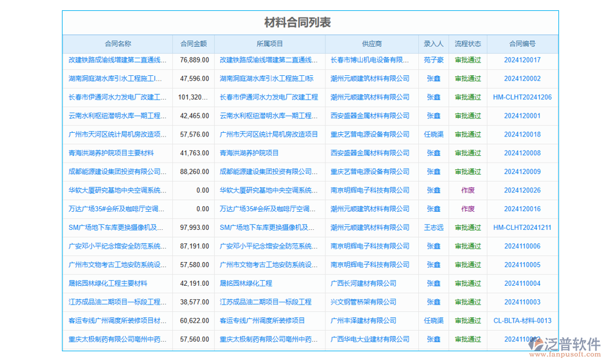Select supplier 长春市博山机电设备有限公司

coord(368,59)
